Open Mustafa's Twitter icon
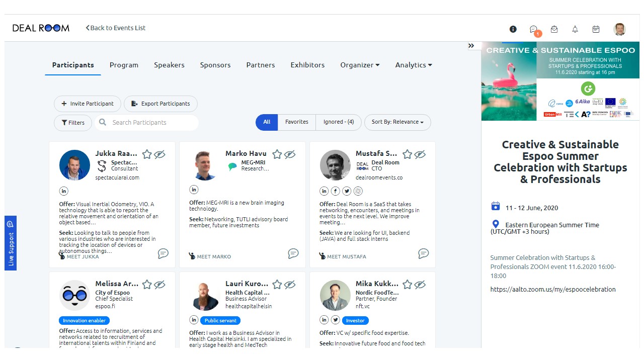The height and width of the screenshot is (362, 644). pyautogui.click(x=347, y=191)
